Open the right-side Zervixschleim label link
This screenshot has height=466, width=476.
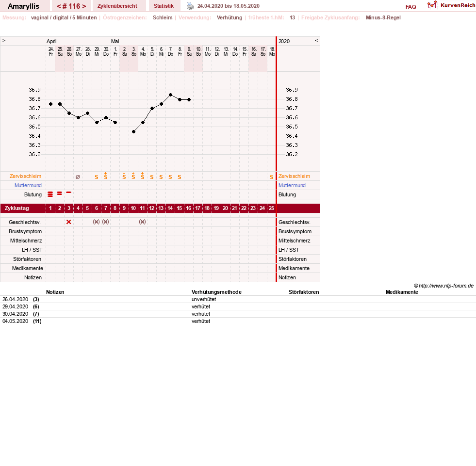[294, 177]
